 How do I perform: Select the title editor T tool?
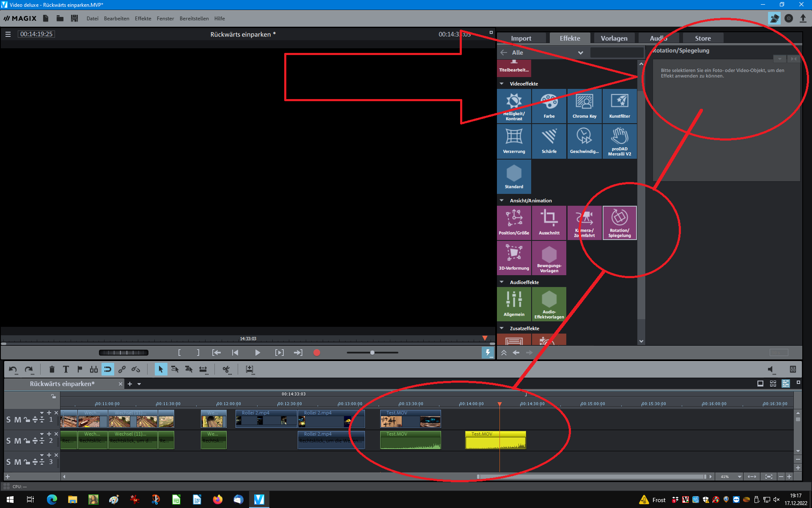66,370
